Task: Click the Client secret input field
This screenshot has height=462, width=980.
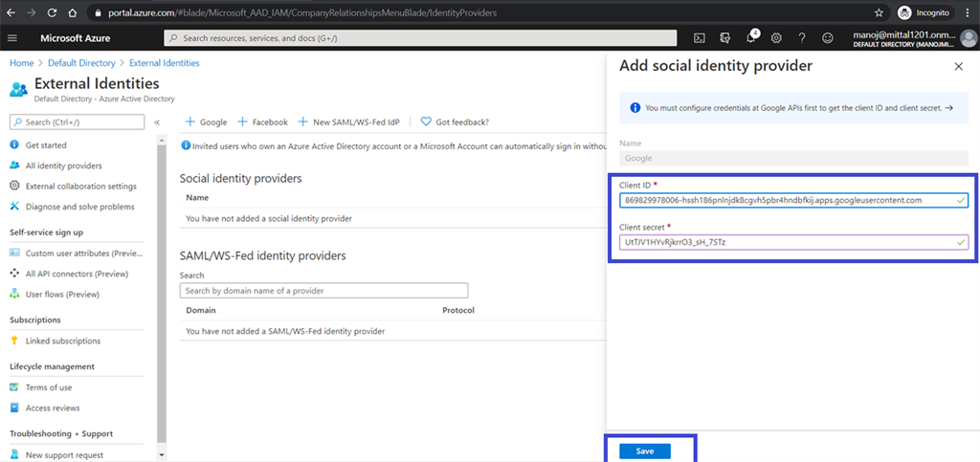Action: 793,242
